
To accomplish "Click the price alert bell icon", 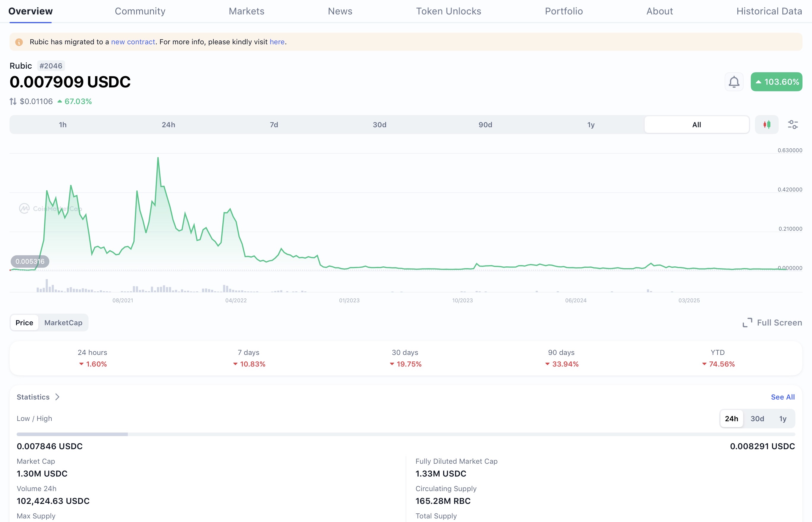I will (734, 82).
